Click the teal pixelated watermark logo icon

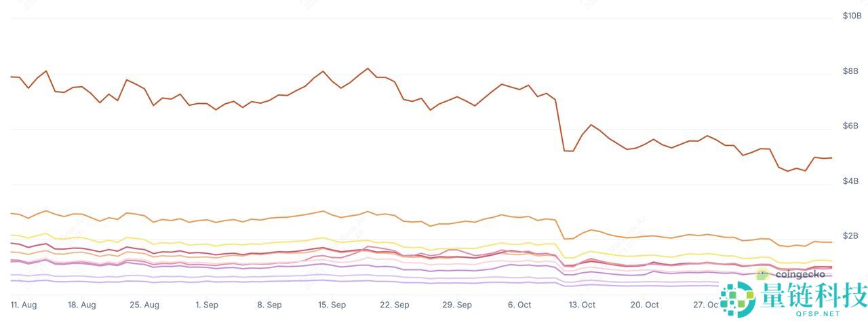coord(738,297)
